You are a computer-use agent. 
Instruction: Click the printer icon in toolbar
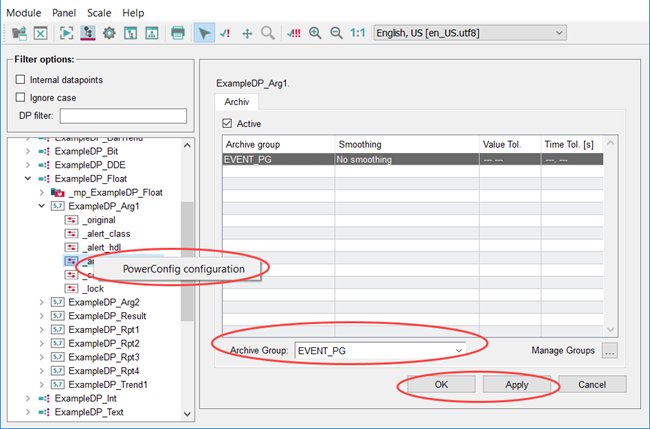(x=178, y=33)
